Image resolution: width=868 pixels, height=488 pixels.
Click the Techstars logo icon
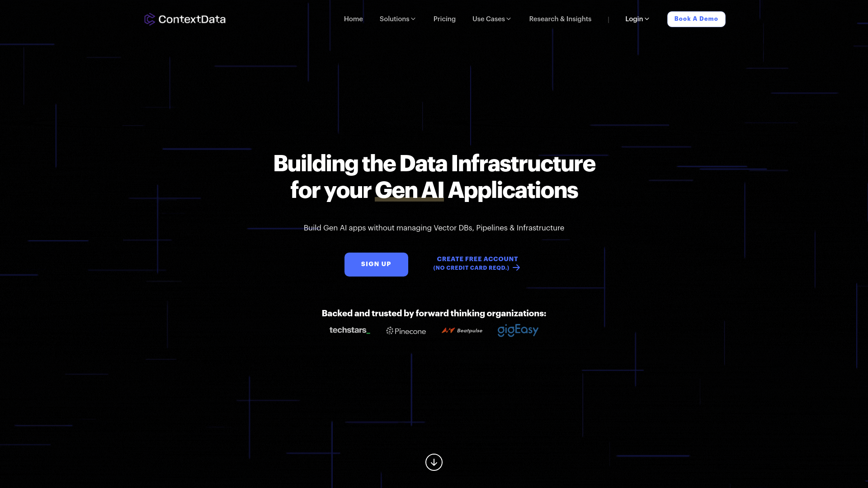[x=350, y=330]
